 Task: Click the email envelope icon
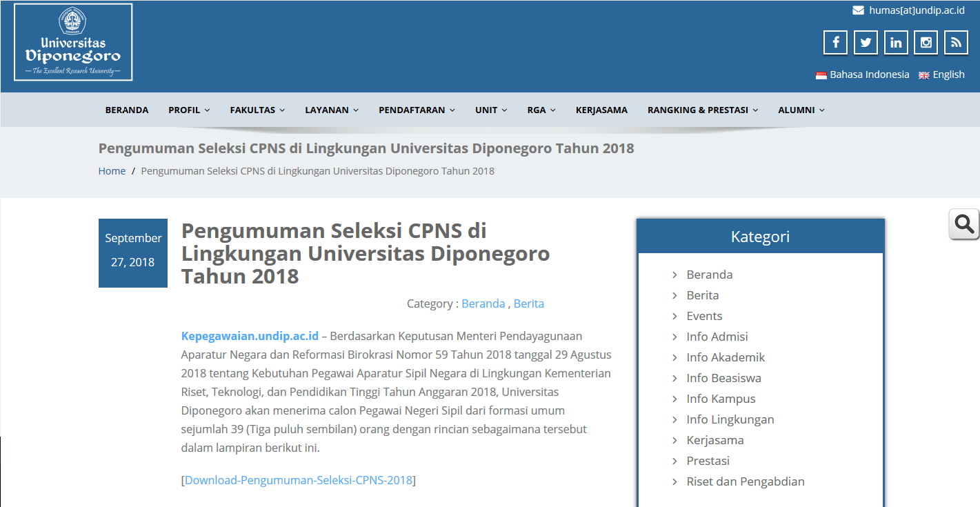coord(858,10)
